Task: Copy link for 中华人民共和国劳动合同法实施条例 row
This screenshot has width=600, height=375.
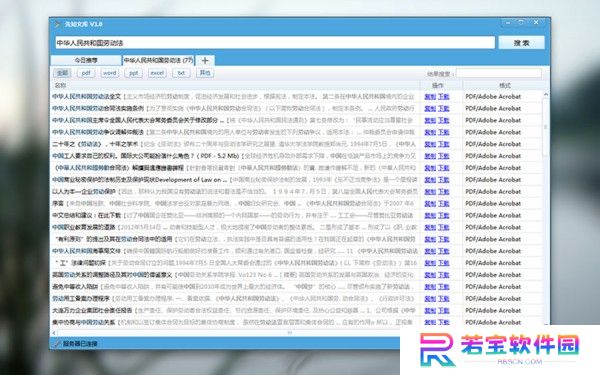Action: coord(430,109)
